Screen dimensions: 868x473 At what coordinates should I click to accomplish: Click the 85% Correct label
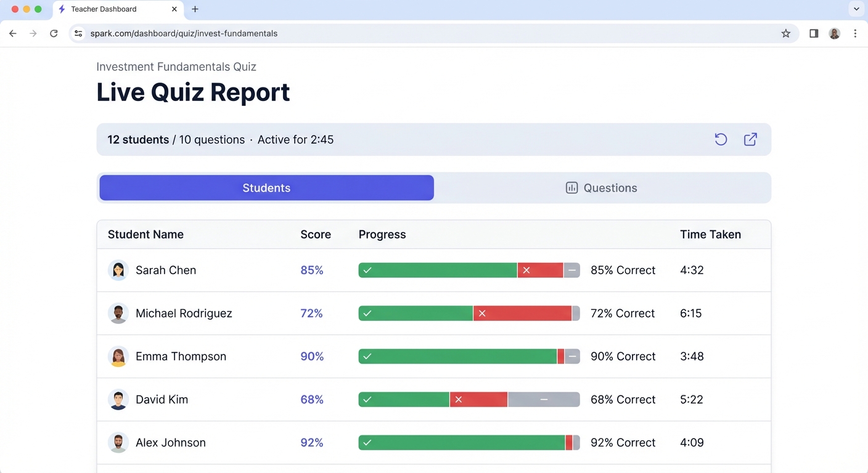[623, 270]
